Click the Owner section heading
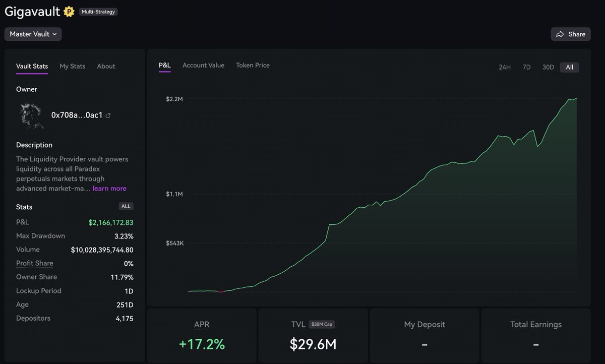Image resolution: width=605 pixels, height=364 pixels. point(27,89)
